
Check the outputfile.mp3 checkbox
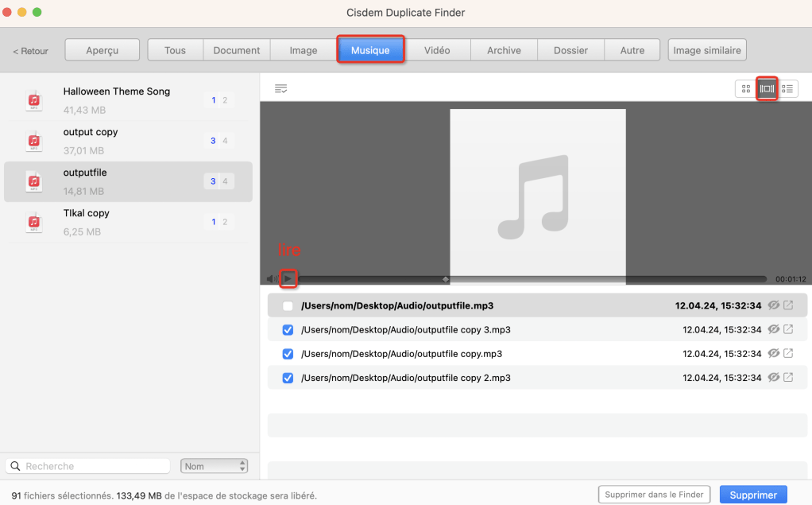coord(288,306)
